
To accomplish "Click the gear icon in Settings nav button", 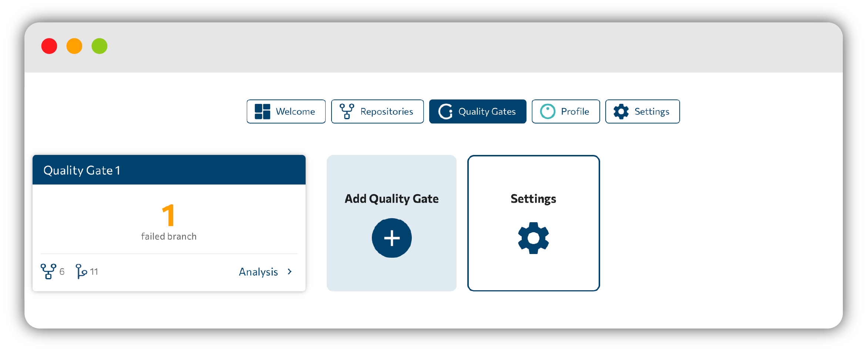I will (x=621, y=111).
